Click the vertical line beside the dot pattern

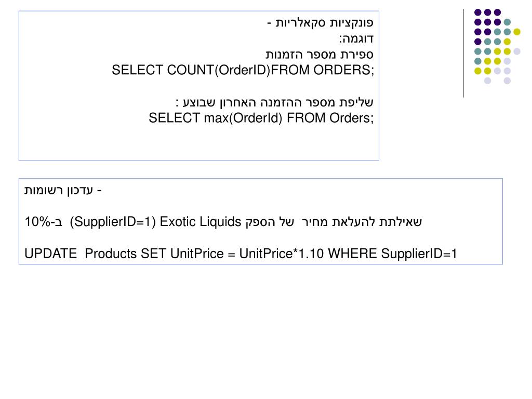[x=463, y=53]
